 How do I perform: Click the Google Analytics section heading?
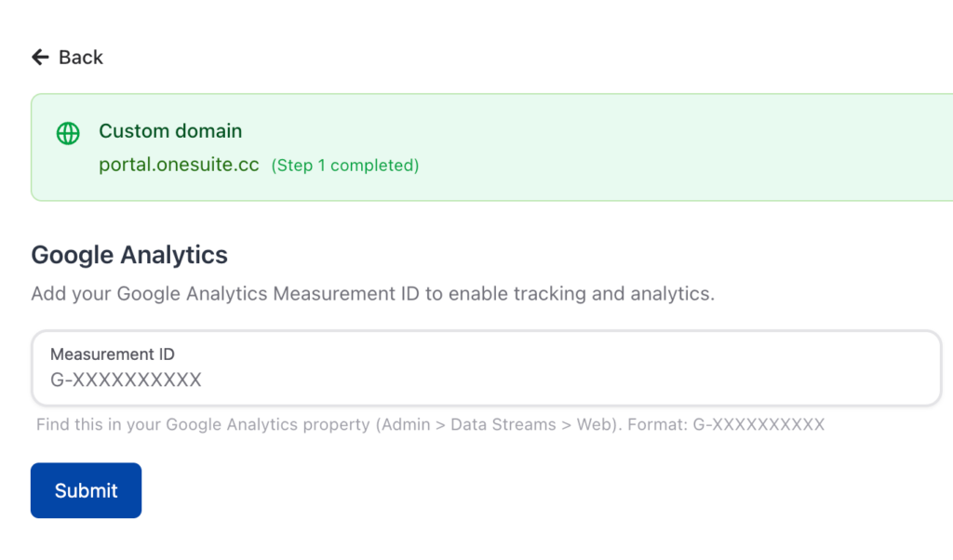[x=129, y=255]
